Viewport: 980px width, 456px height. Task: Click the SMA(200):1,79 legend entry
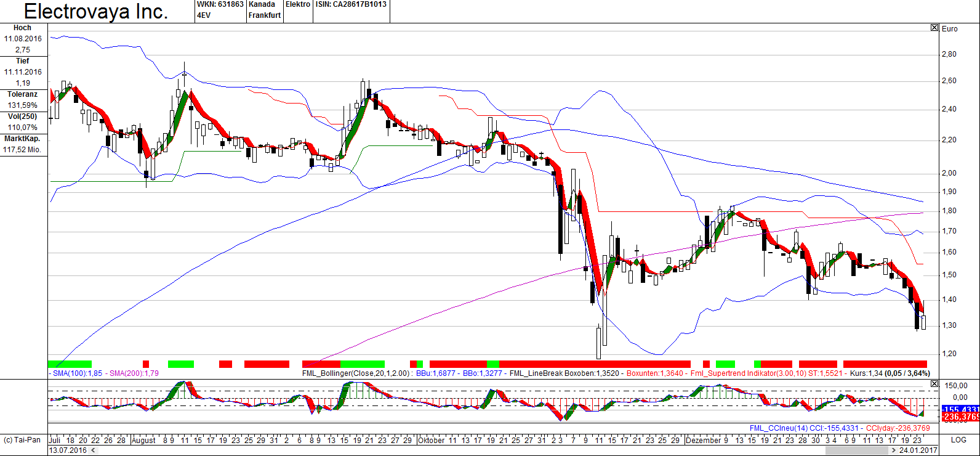[x=134, y=373]
